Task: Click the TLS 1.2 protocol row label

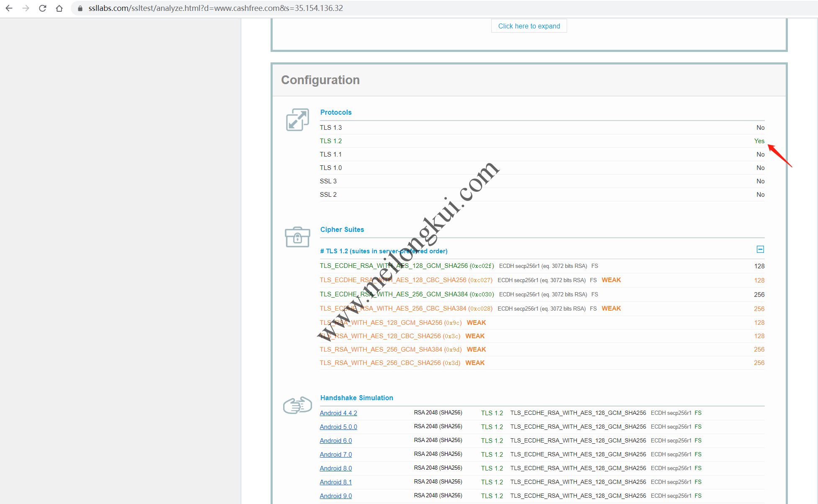Action: [x=331, y=141]
